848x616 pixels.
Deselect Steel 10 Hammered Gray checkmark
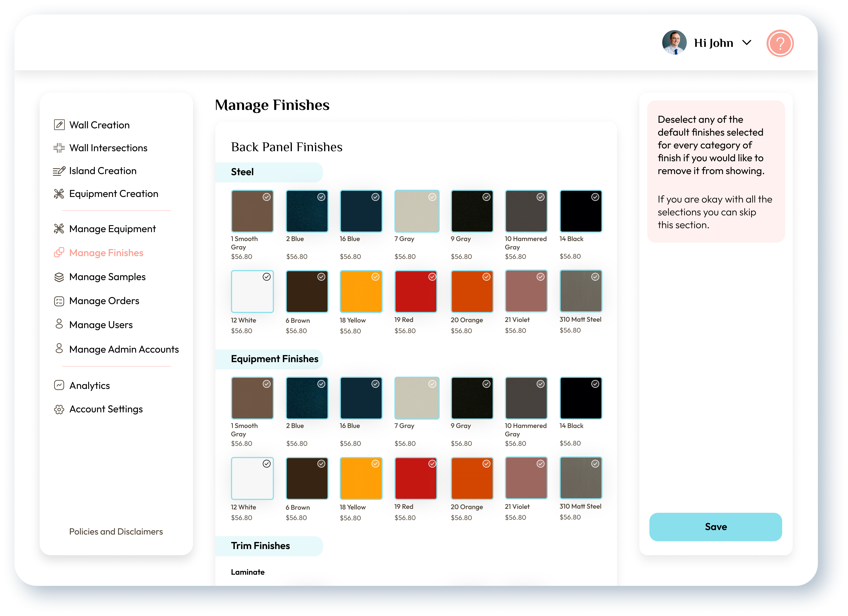541,197
